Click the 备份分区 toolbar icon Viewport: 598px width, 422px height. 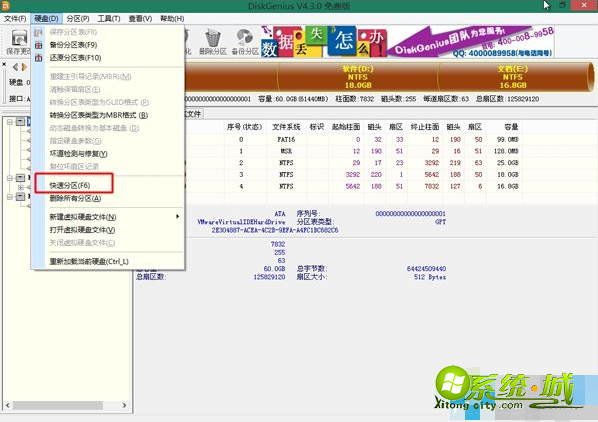coord(245,42)
